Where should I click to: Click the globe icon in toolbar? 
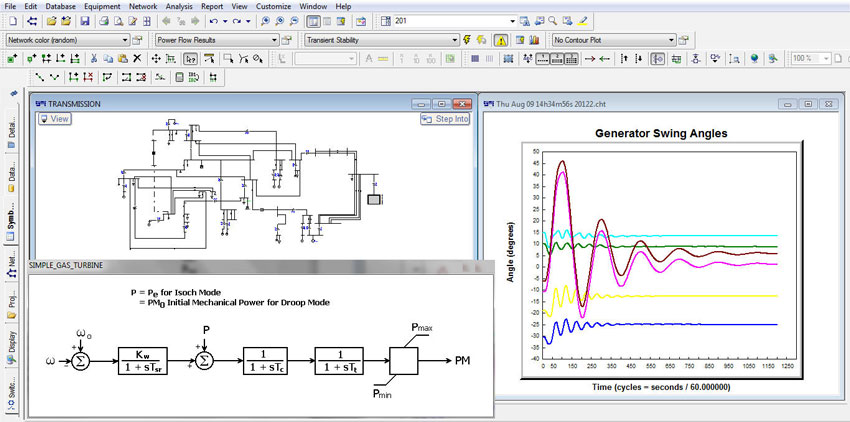click(753, 59)
